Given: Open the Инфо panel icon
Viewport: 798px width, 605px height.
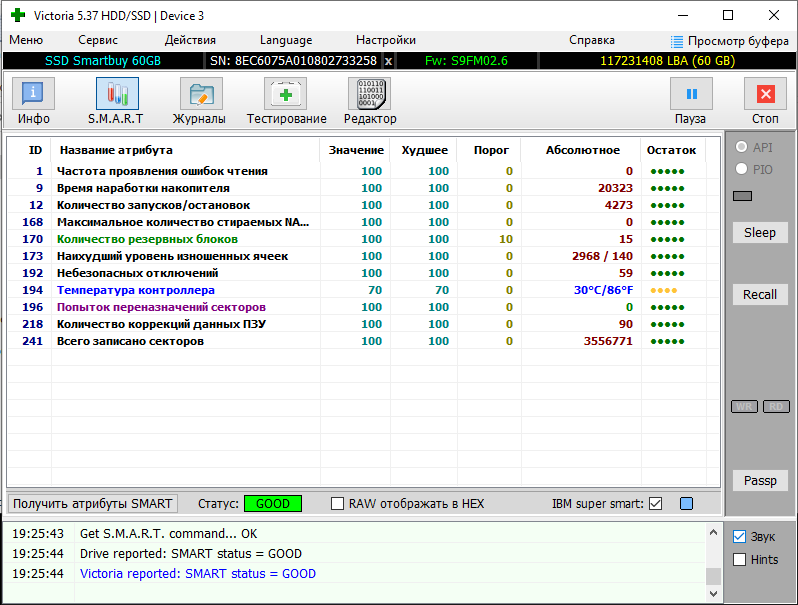Looking at the screenshot, I should point(33,94).
